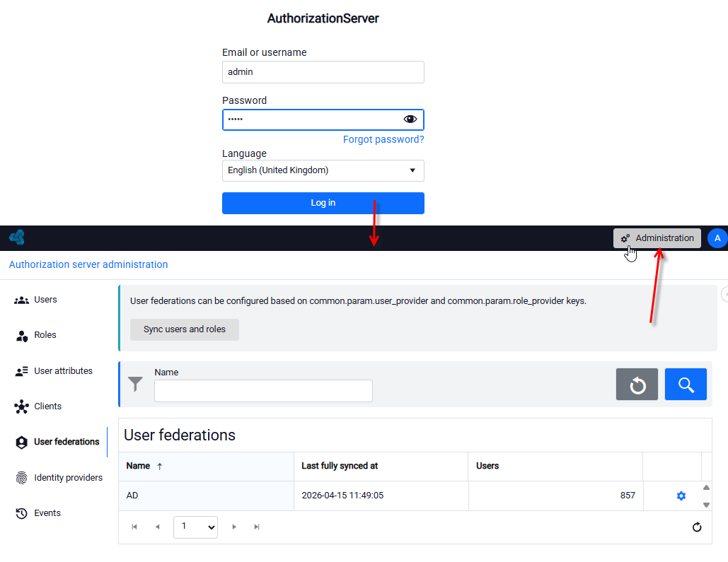Go to next page of table
The height and width of the screenshot is (562, 728).
pos(234,527)
